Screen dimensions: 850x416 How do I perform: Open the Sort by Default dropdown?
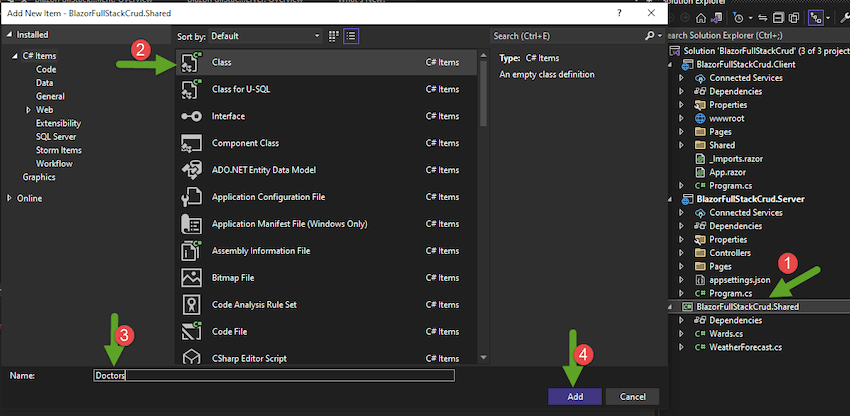click(265, 36)
